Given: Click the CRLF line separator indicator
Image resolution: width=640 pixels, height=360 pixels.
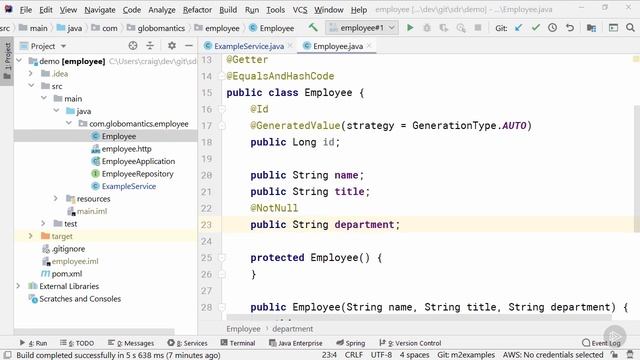Looking at the screenshot, I should coord(353,355).
